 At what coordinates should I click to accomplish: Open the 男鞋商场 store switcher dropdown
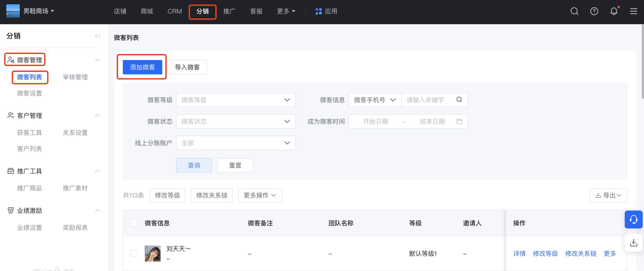pyautogui.click(x=39, y=11)
